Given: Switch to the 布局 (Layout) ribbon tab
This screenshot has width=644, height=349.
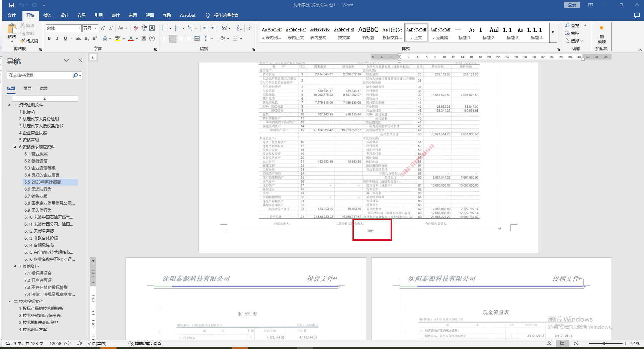Looking at the screenshot, I should pyautogui.click(x=81, y=15).
